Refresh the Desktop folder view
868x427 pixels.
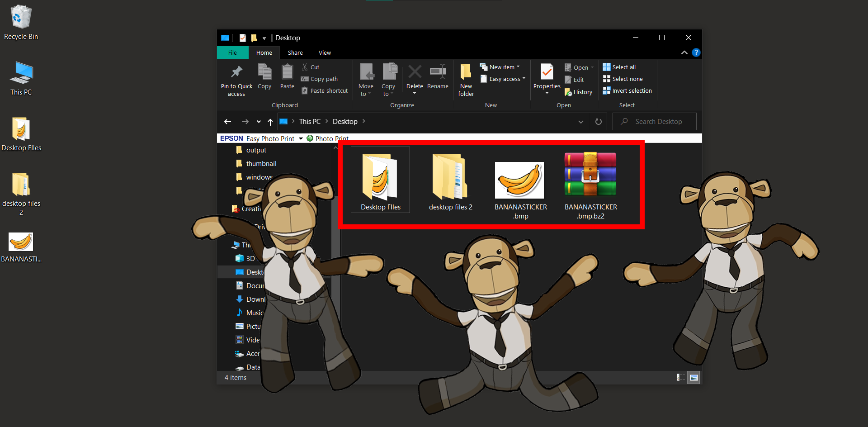point(598,121)
